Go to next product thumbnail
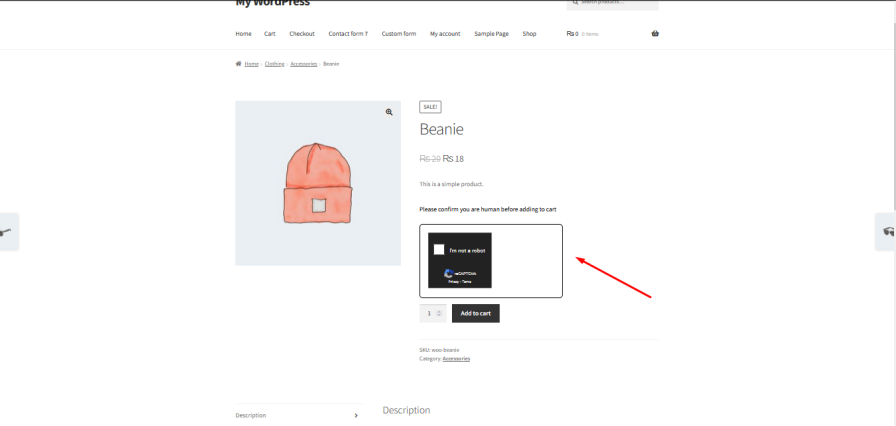Screen dimensions: 896x426 [x=886, y=232]
